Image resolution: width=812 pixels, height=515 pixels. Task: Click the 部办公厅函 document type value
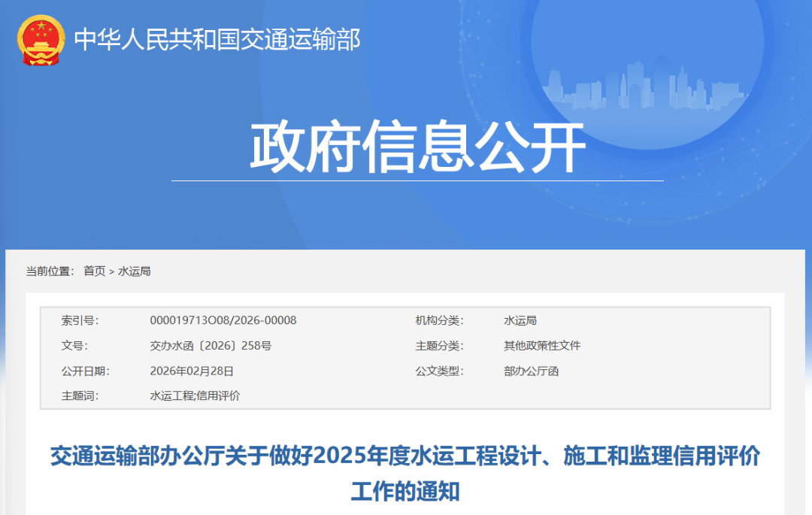click(531, 371)
